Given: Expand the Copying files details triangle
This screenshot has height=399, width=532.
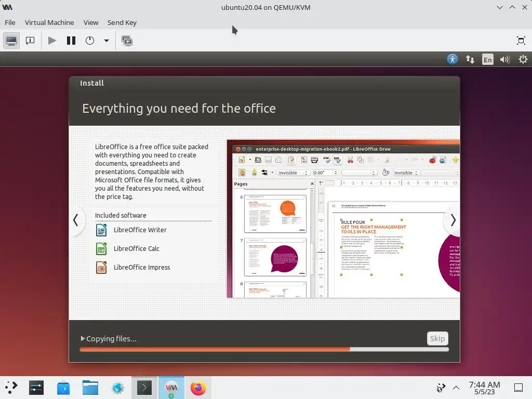Looking at the screenshot, I should click(x=83, y=338).
